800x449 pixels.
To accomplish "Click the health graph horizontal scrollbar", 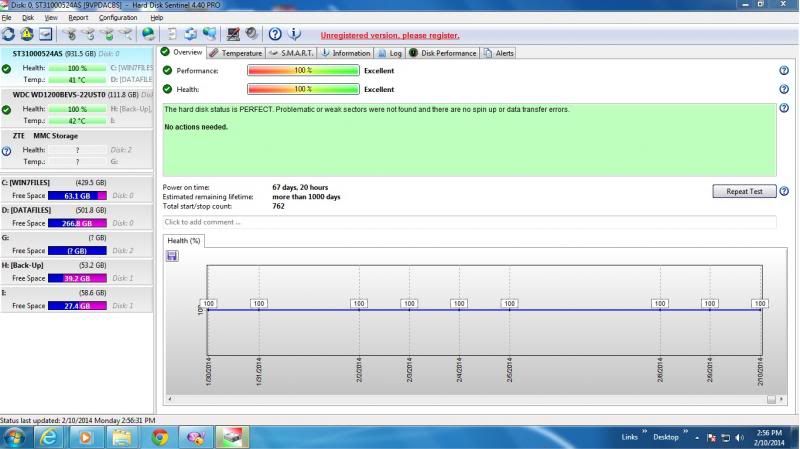I will point(470,399).
